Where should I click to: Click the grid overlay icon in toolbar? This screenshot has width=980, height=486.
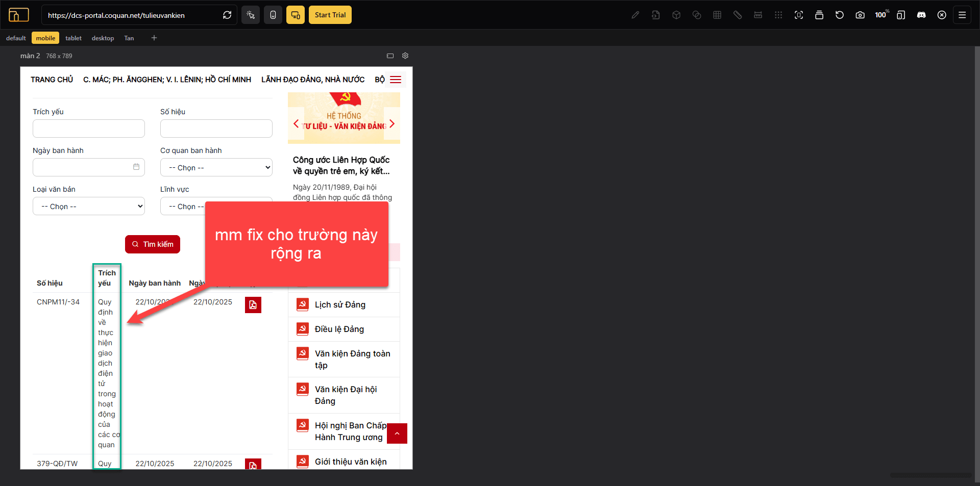(x=717, y=15)
